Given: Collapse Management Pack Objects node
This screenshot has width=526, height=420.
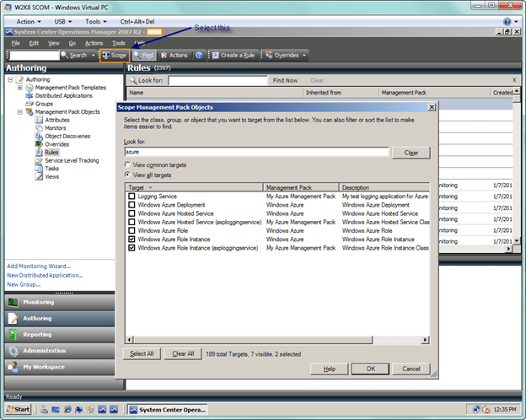Looking at the screenshot, I should click(19, 112).
